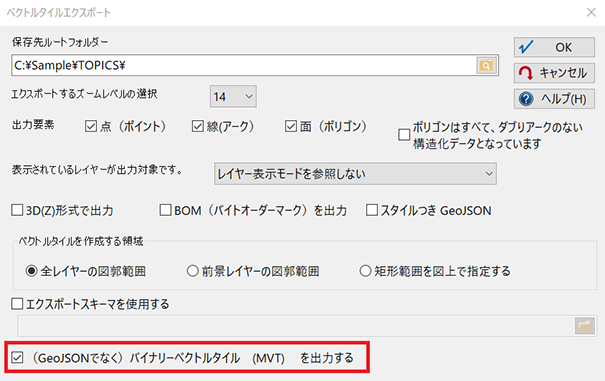Image resolution: width=605 pixels, height=381 pixels.
Task: Close the ベクトルタイルエクスポート dialog
Action: pyautogui.click(x=591, y=12)
